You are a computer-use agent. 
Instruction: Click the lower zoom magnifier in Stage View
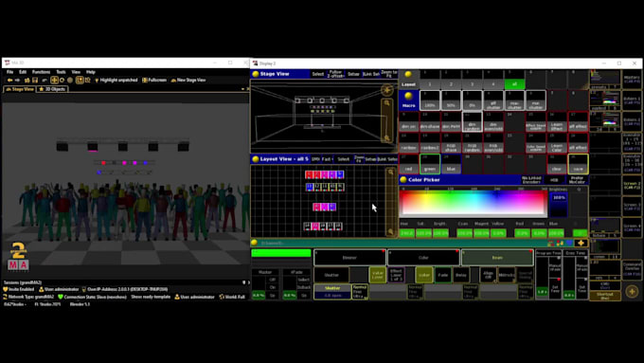[387, 138]
